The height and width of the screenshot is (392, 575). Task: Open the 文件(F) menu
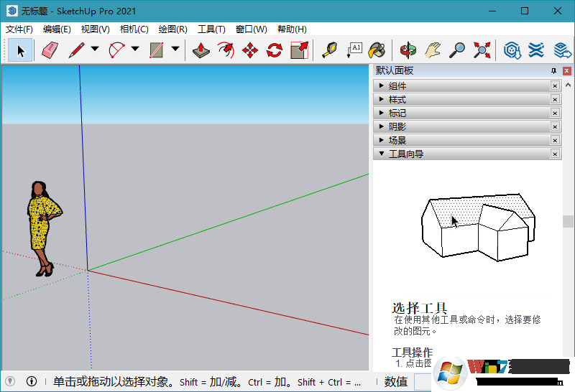pos(19,29)
